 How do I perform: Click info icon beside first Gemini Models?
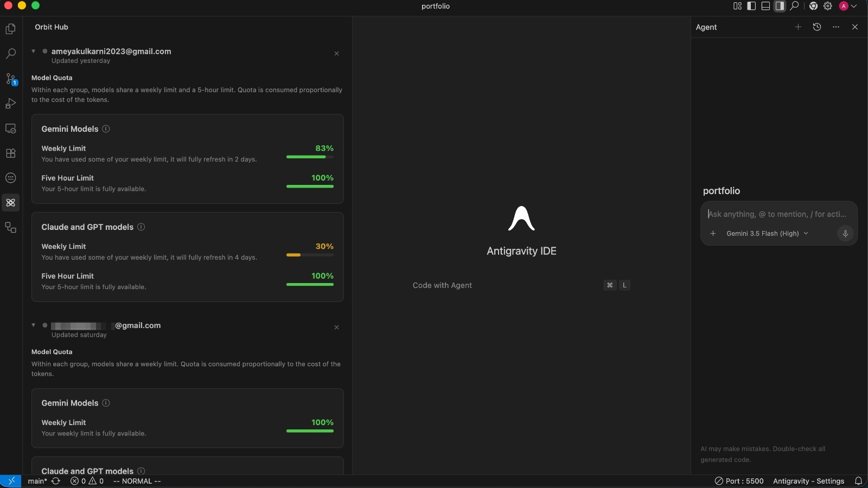tap(106, 129)
